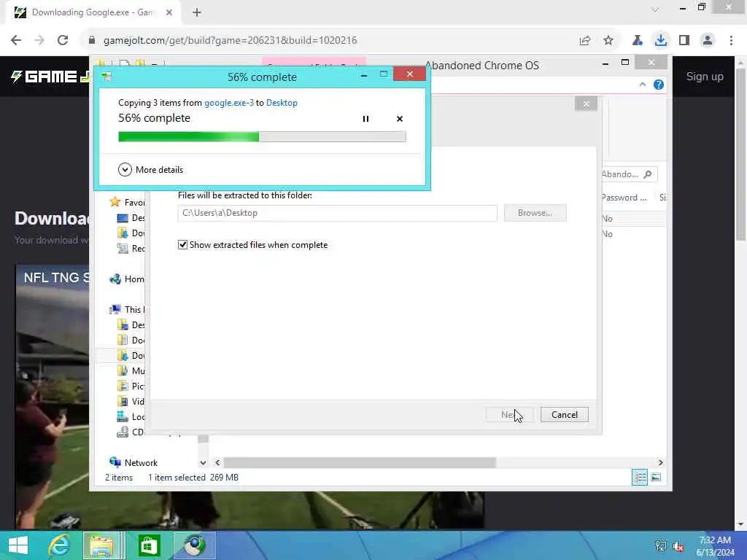Open Explorer help question mark icon
This screenshot has height=560, width=747.
[659, 85]
